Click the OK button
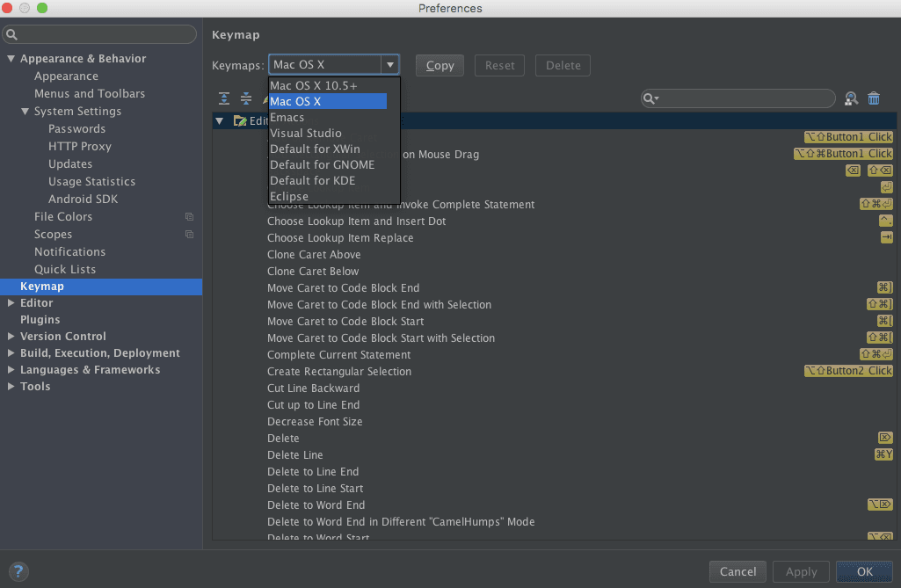 (864, 571)
